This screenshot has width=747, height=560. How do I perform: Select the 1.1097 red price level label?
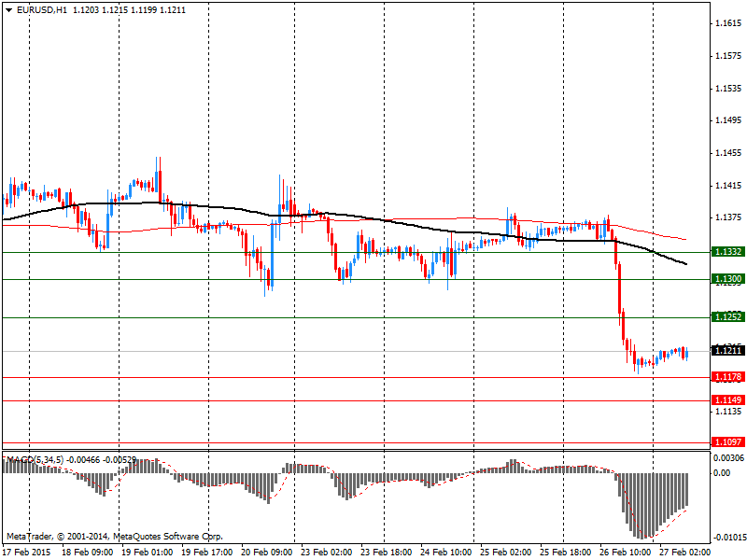[727, 441]
